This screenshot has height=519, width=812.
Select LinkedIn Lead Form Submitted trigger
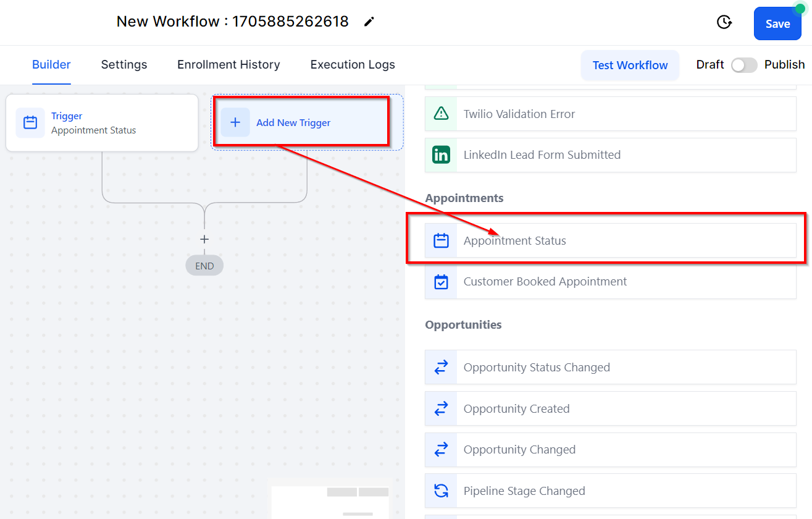click(611, 155)
